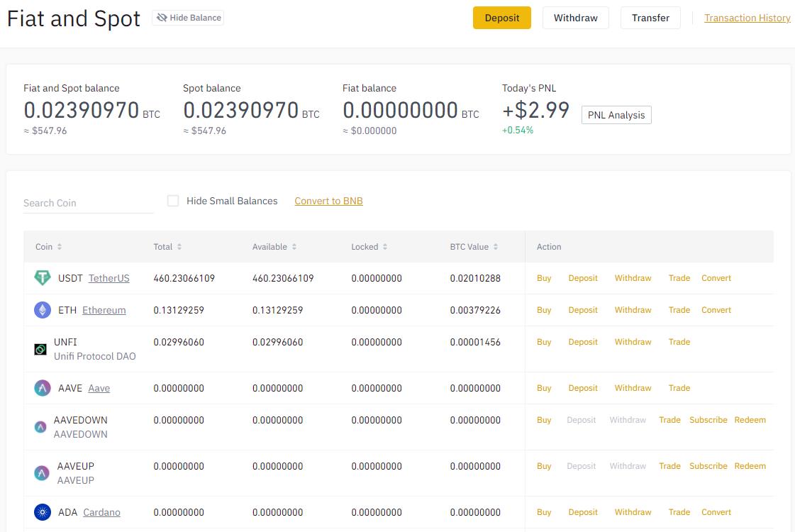The height and width of the screenshot is (532, 795).
Task: Open PNL Analysis
Action: coord(616,115)
